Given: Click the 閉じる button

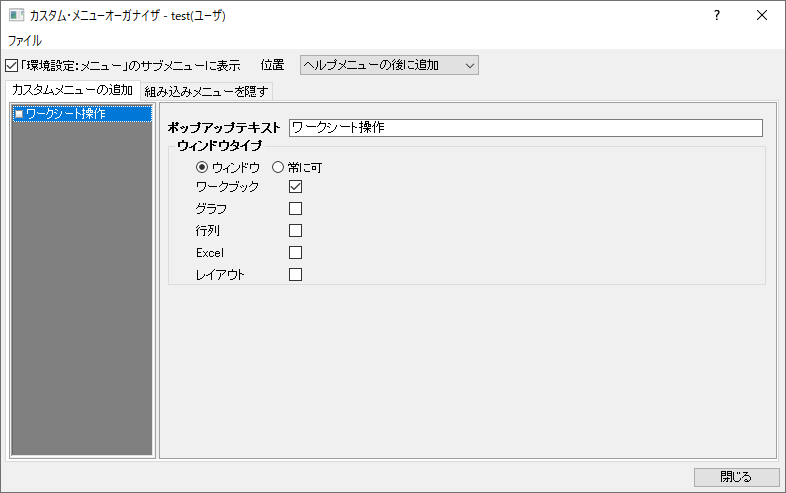Looking at the screenshot, I should tap(736, 477).
